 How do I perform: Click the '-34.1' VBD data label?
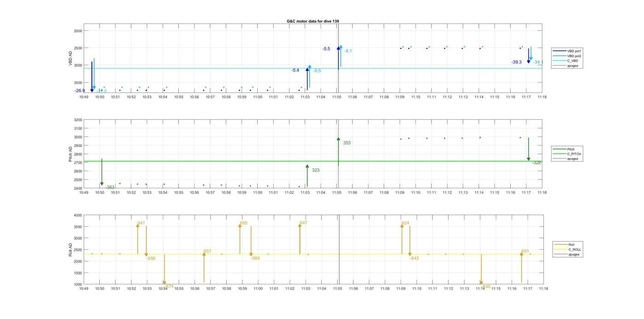coord(538,62)
